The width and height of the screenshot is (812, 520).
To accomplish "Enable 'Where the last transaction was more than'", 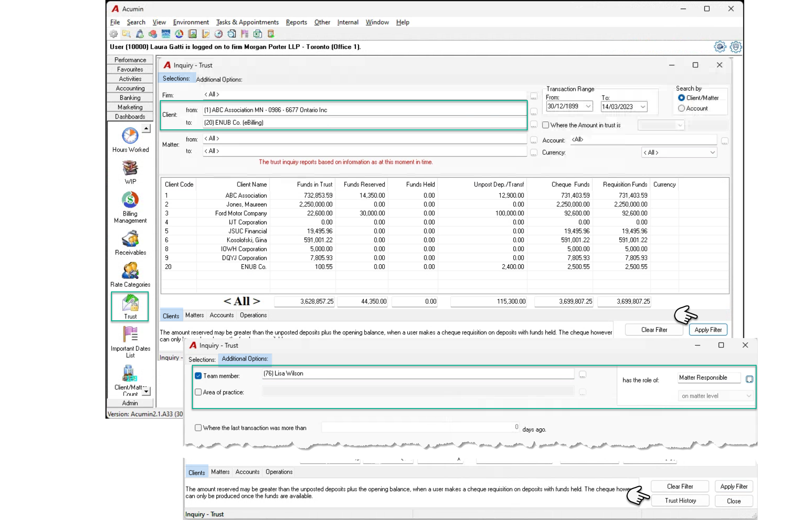I will pyautogui.click(x=198, y=428).
